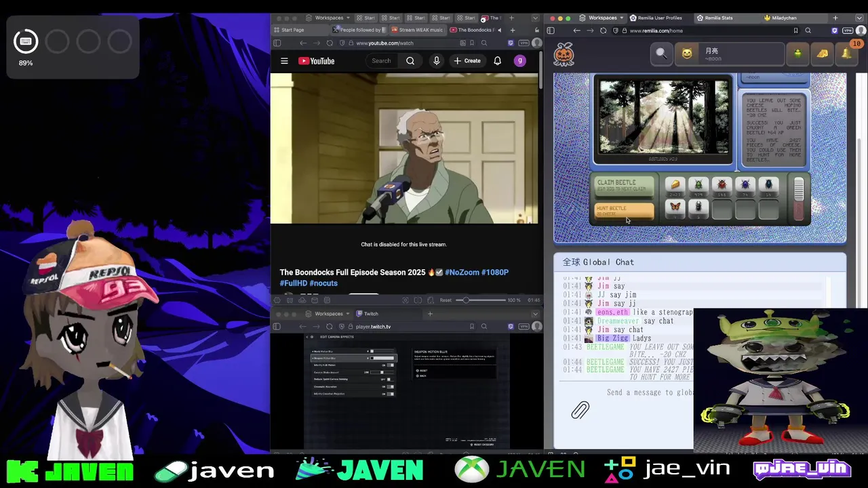Viewport: 868px width, 488px height.
Task: Open Workspaces dropdown in Twitch browser
Action: coord(329,314)
